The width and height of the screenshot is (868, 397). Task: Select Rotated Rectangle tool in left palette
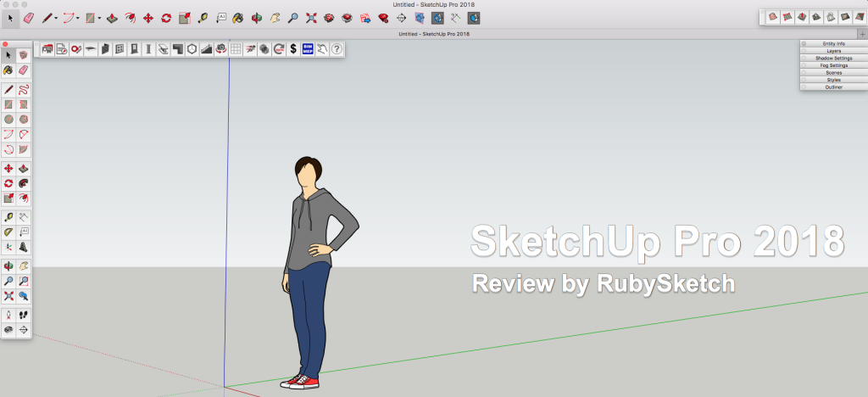coord(23,104)
